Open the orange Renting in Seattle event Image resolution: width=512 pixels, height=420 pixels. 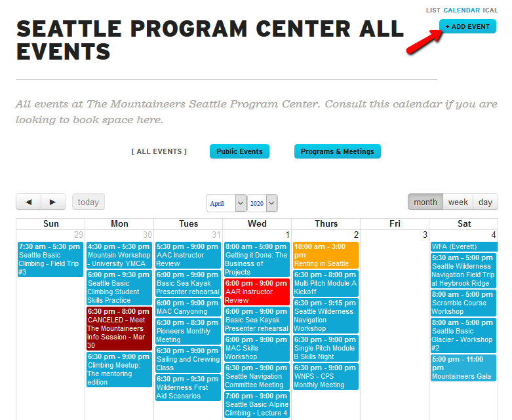tap(326, 255)
